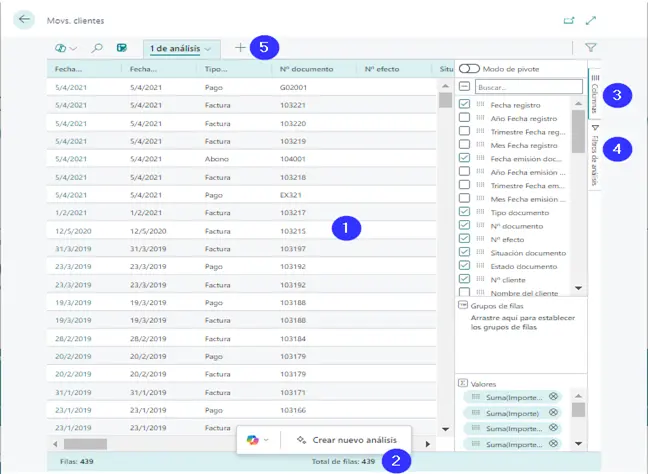Viewport: 648px width, 474px height.
Task: Click the Total de filas: 439 status
Action: 343,462
